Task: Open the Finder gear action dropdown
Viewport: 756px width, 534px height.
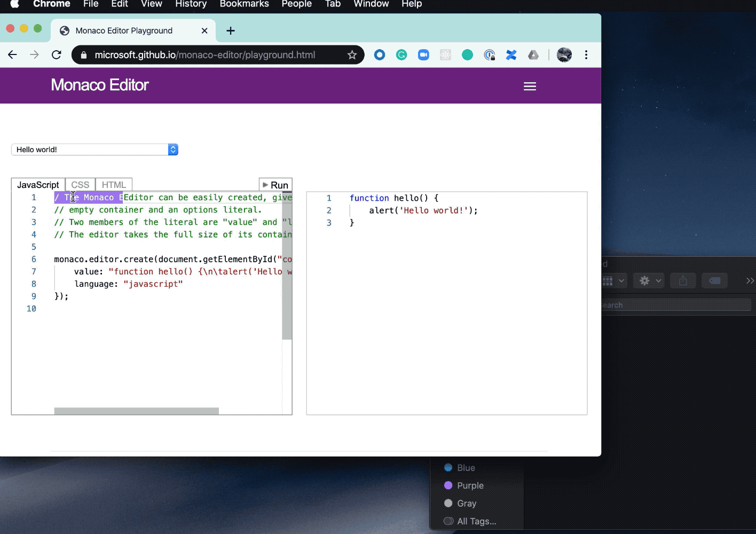Action: pyautogui.click(x=648, y=280)
